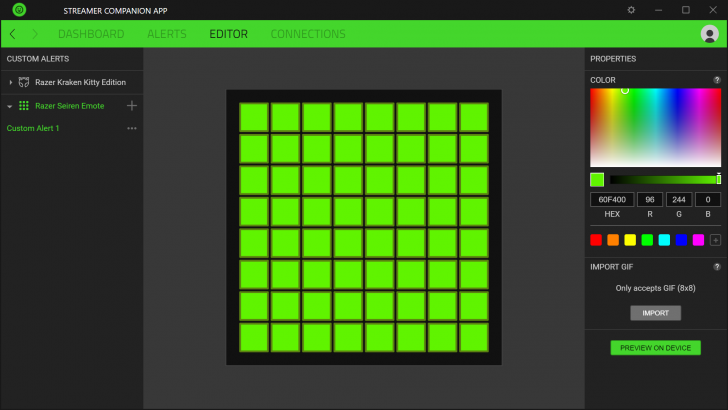Viewport: 728px width, 410px height.
Task: Collapse Razer Seiren Emote tree arrow
Action: (10, 106)
